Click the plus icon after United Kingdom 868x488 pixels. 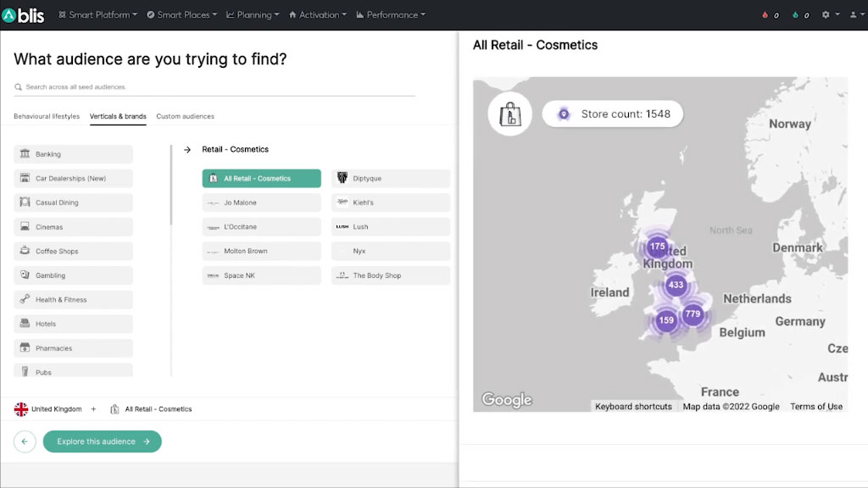(x=93, y=409)
